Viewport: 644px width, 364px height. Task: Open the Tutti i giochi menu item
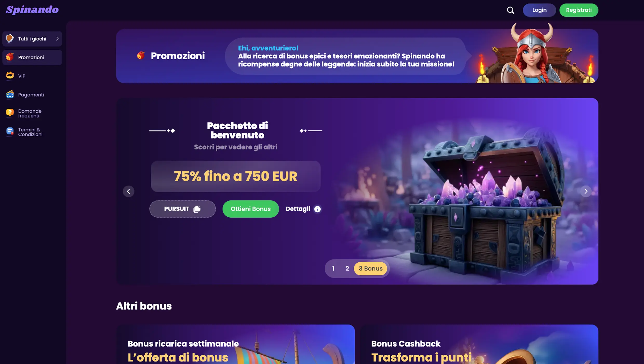point(32,39)
